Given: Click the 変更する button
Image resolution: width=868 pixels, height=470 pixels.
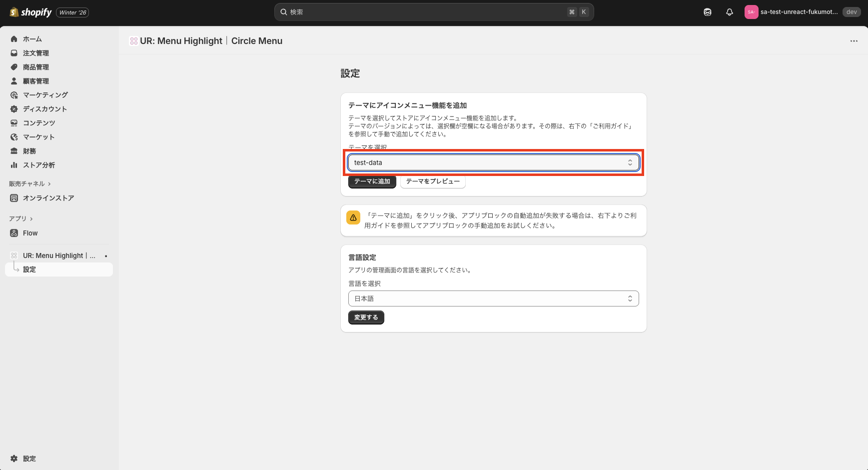Looking at the screenshot, I should coord(366,317).
